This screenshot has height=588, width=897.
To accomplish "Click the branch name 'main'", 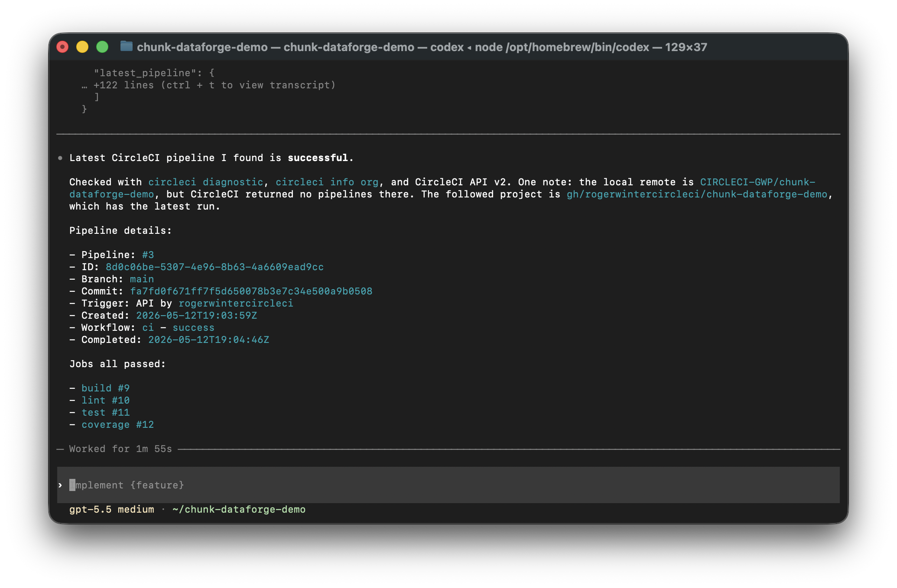I will 142,279.
